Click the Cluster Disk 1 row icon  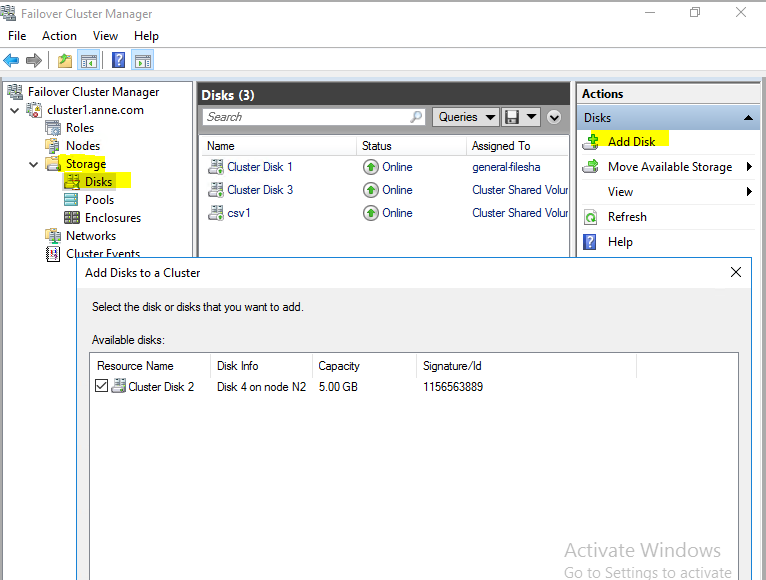215,167
